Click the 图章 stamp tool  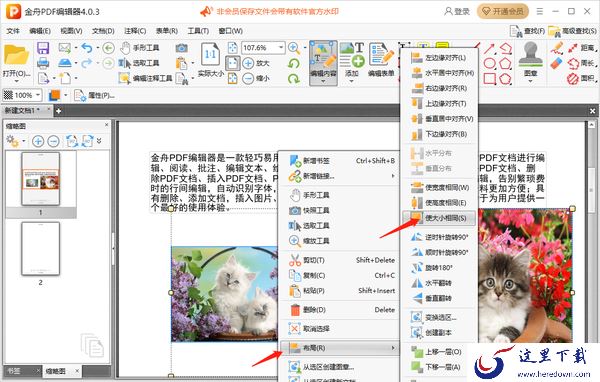coord(530,61)
